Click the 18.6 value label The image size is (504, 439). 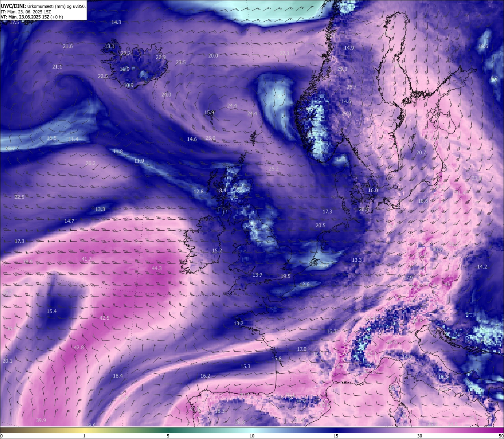tap(423, 201)
